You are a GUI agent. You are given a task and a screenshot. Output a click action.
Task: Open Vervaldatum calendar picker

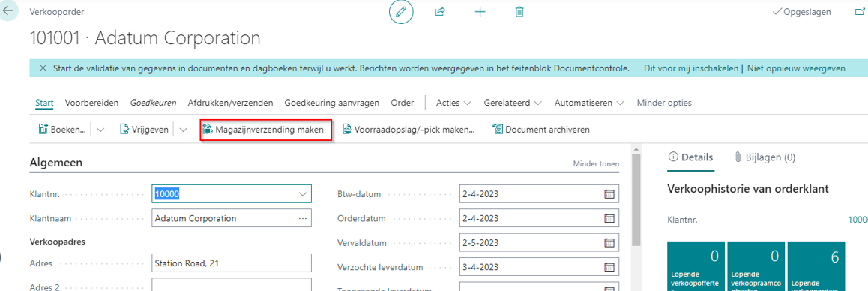609,243
